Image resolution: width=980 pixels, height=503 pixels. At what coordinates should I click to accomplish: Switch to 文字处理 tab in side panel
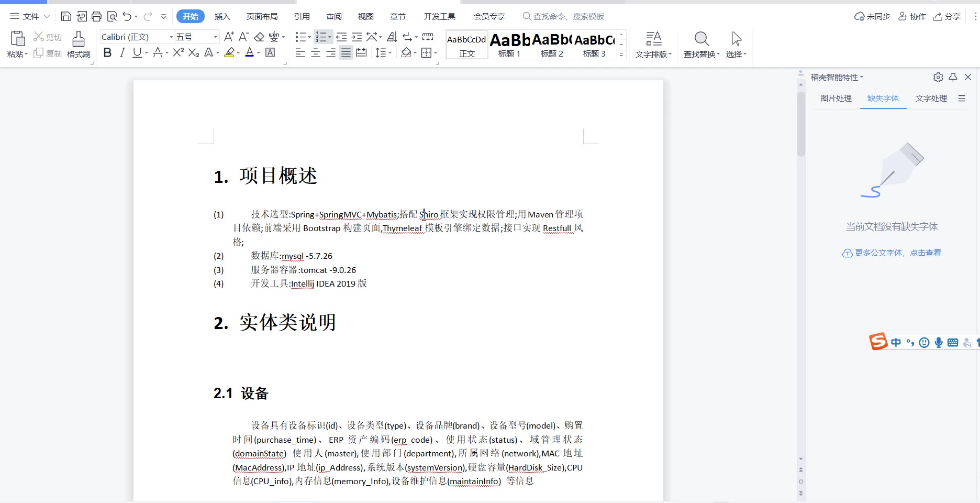(931, 98)
